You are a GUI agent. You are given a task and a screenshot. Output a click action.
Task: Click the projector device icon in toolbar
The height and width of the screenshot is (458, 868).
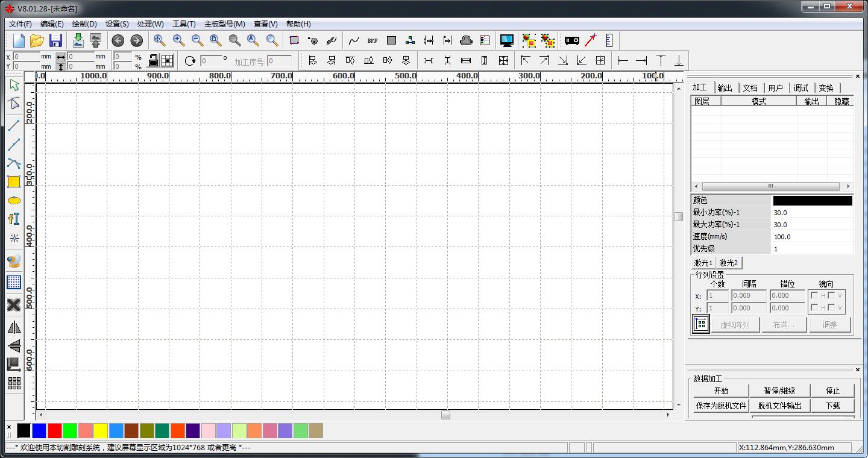572,40
